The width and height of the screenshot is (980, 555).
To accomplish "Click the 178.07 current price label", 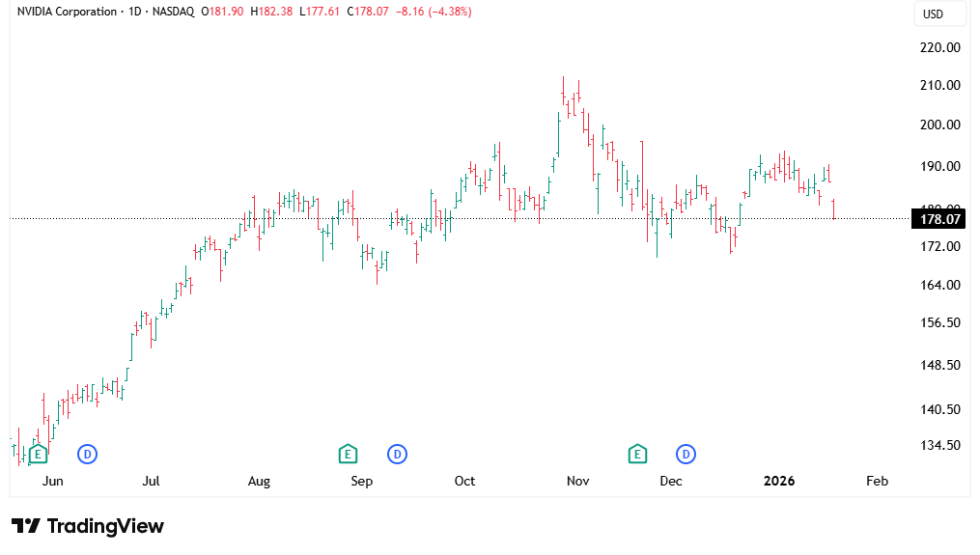I will (x=939, y=219).
